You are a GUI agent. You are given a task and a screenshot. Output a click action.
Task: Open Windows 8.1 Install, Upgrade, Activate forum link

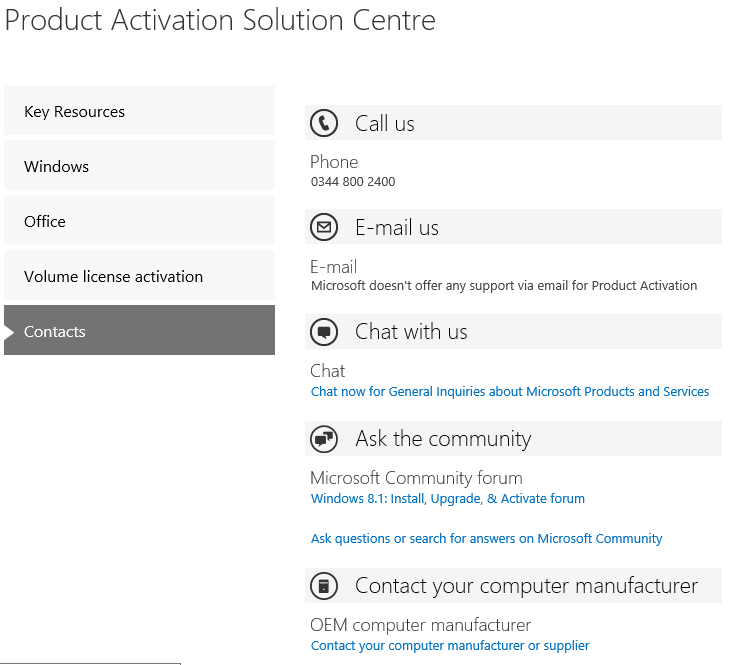448,498
